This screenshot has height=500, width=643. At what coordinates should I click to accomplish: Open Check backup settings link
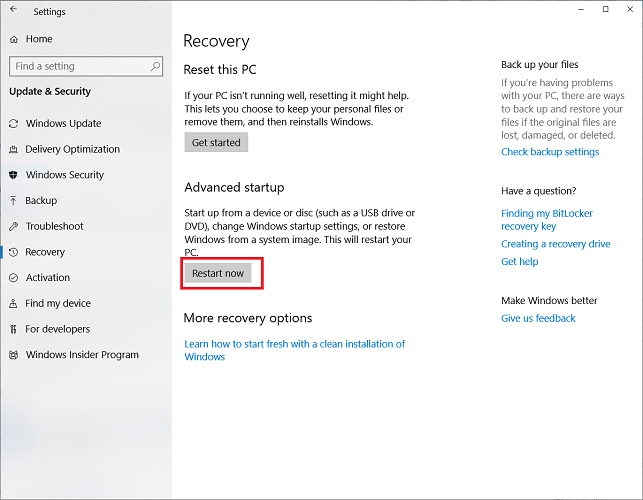click(550, 152)
